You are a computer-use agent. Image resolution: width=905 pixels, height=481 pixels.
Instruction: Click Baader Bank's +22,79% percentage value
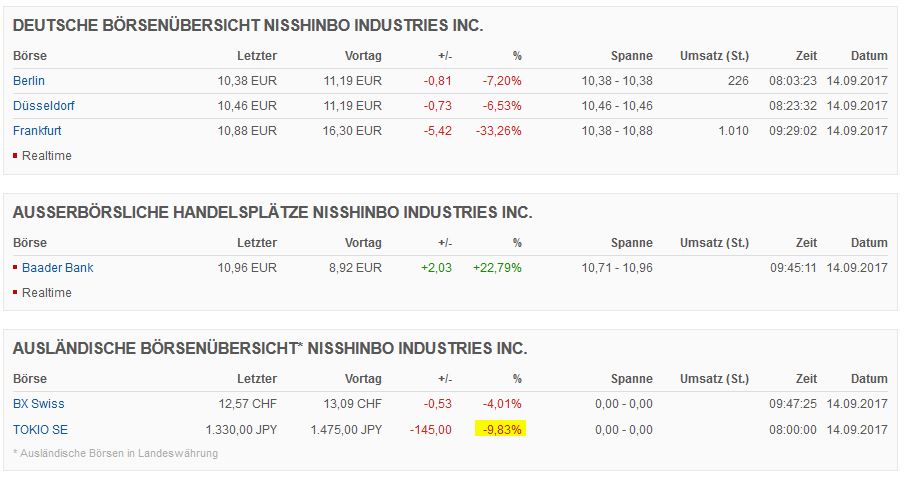[498, 268]
